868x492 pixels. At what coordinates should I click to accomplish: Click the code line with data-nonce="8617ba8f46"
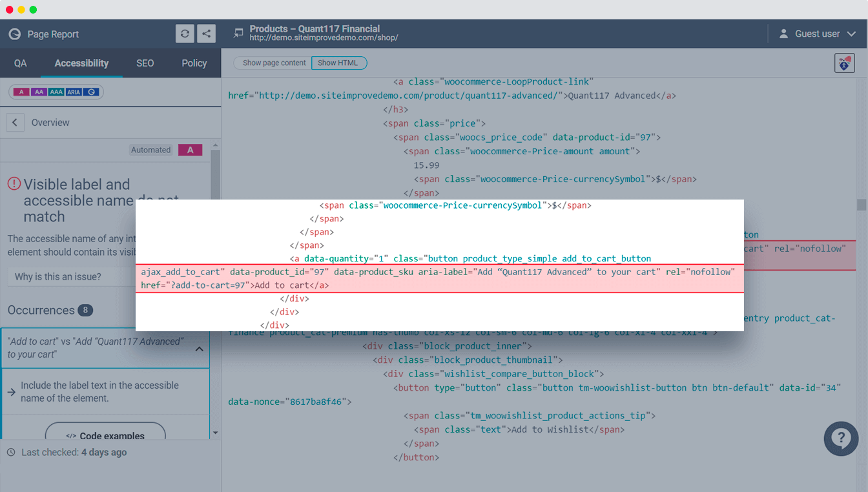pos(289,402)
